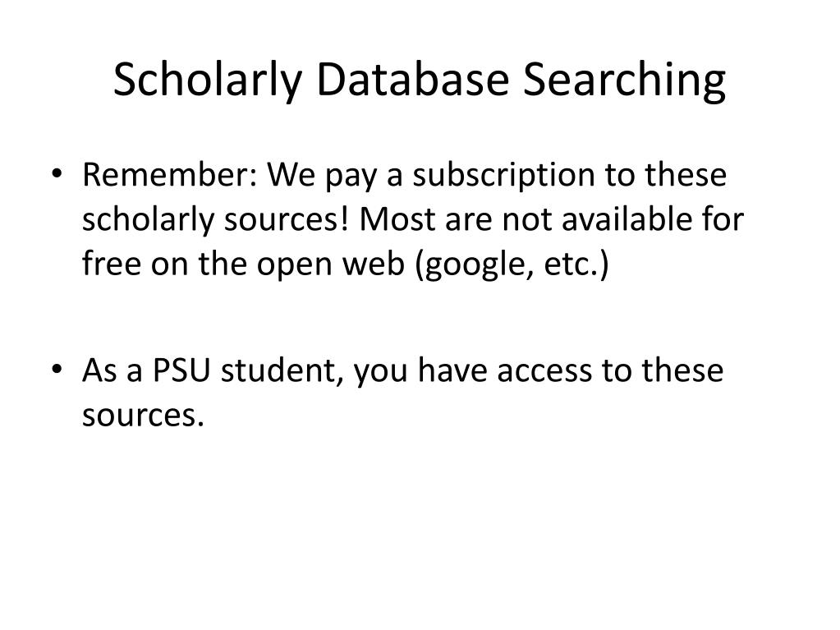Click the slide title 'Scholarly Database Searching'
Screen dimensions: 840x630
pyautogui.click(x=420, y=80)
